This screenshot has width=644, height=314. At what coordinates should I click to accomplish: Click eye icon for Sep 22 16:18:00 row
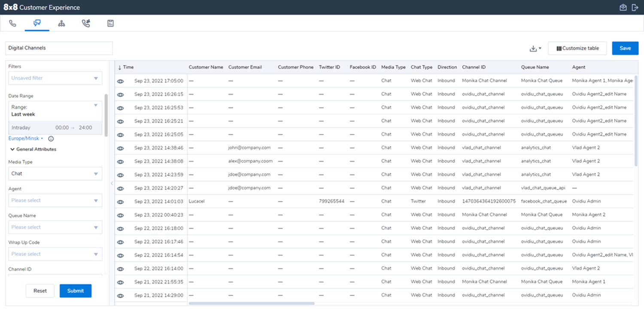pos(121,228)
